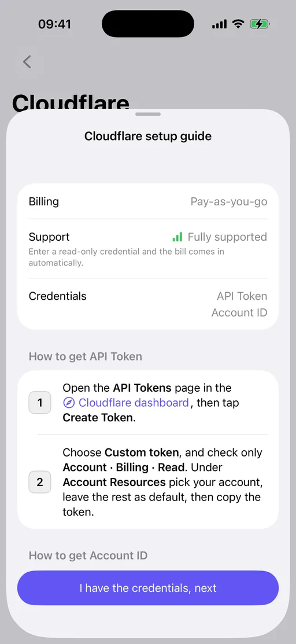This screenshot has height=644, width=296.
Task: Tap the back chevron arrow
Action: 27,62
